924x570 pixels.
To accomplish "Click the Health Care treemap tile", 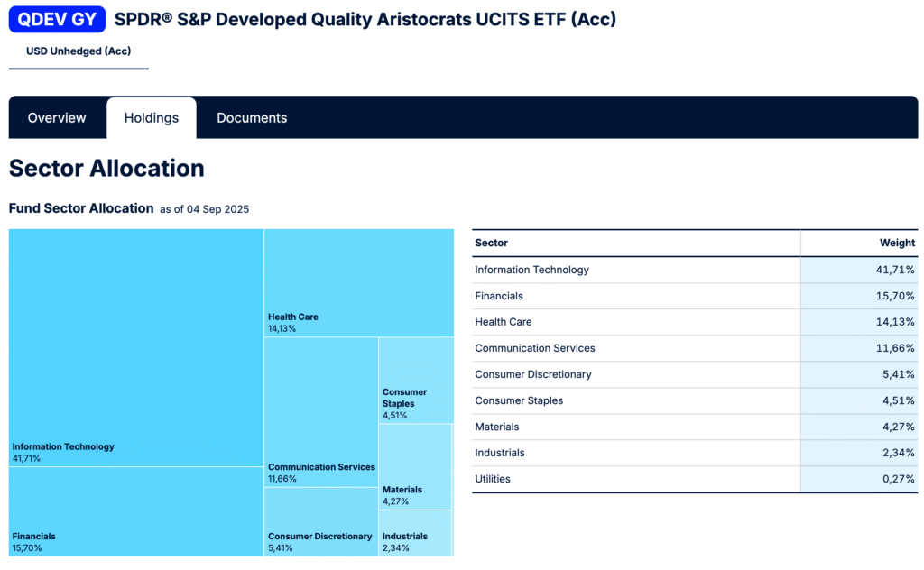I will (359, 282).
